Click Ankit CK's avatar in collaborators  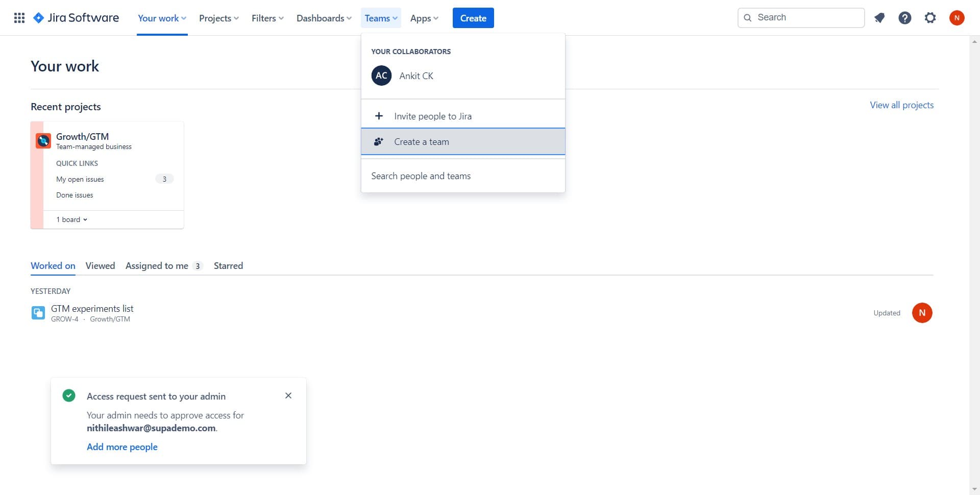tap(381, 75)
